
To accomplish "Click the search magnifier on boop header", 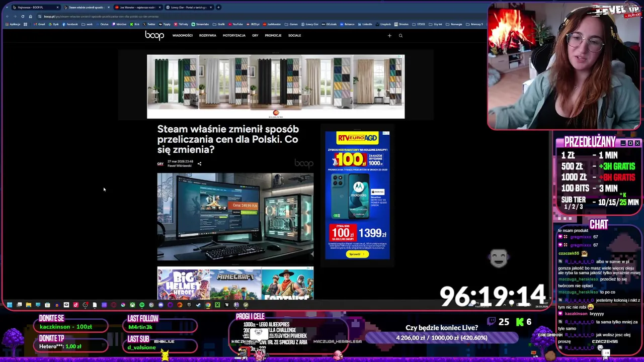I will (x=400, y=36).
